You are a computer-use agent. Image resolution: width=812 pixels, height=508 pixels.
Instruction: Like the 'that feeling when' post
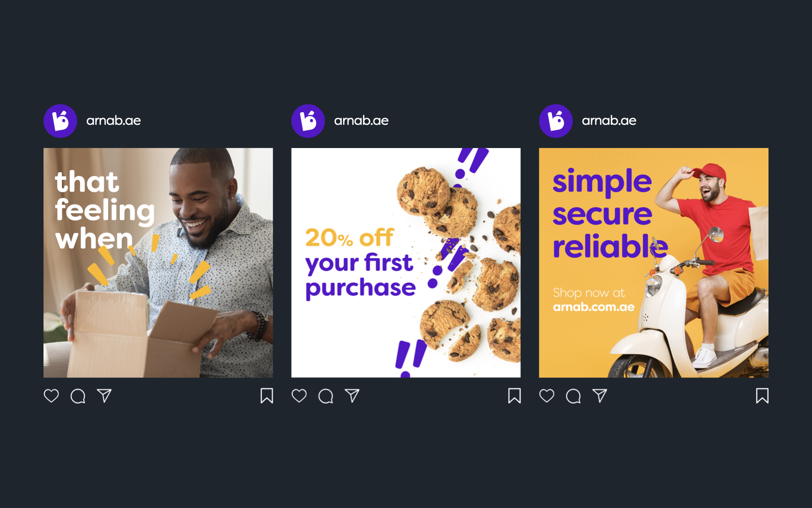point(51,396)
